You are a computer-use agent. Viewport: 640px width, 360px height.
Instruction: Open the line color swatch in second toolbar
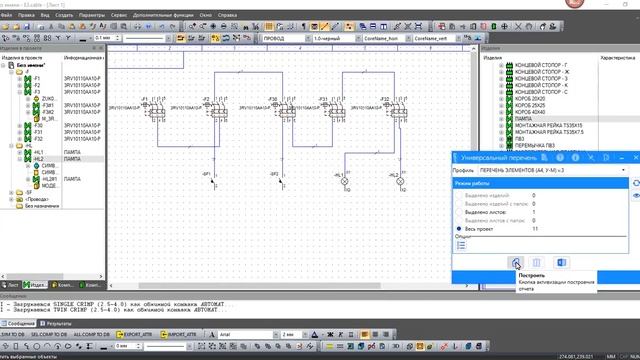point(83,38)
